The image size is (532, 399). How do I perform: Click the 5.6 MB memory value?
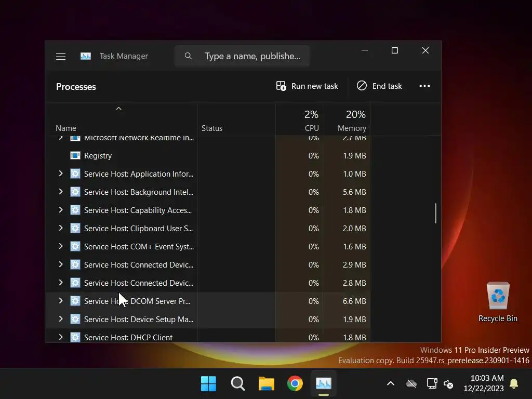click(354, 192)
